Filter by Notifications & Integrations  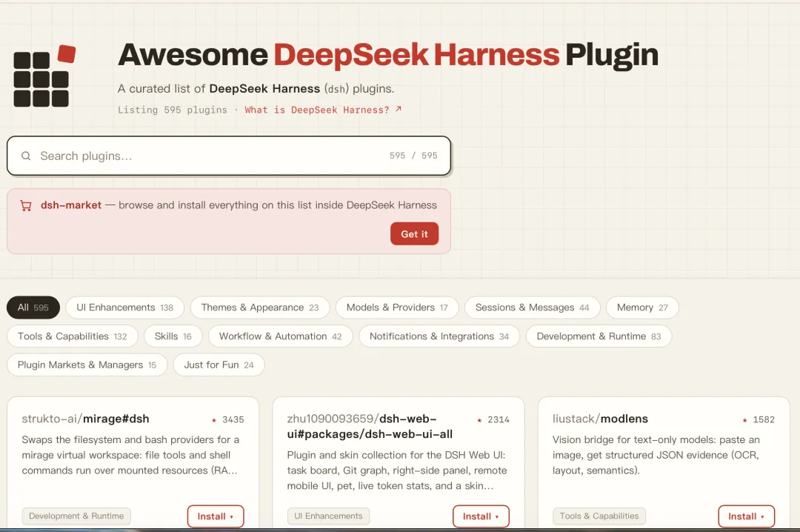coord(439,336)
